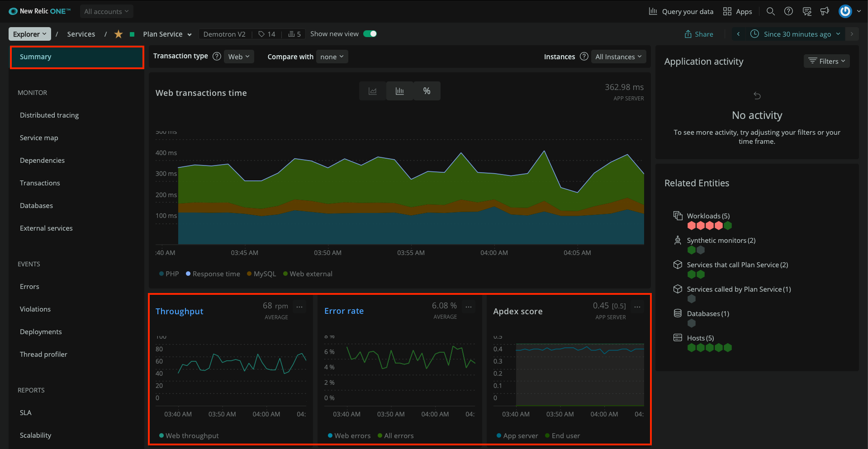Open Thread profiler in the sidebar

click(x=43, y=354)
